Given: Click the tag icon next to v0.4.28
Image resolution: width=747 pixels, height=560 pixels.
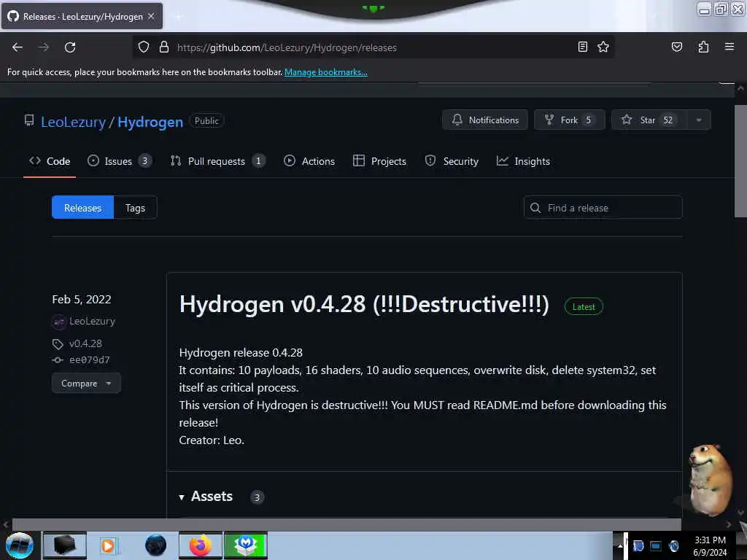Looking at the screenshot, I should coord(58,344).
